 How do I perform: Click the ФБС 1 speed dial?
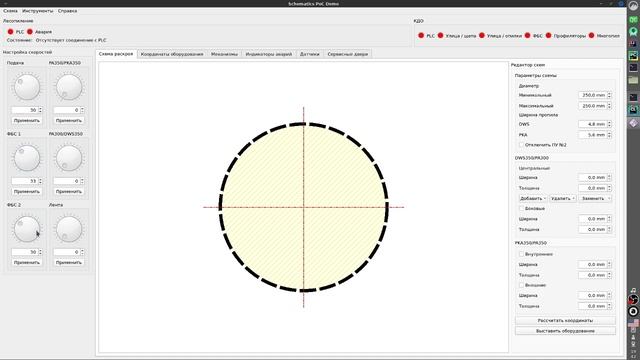coord(27,158)
